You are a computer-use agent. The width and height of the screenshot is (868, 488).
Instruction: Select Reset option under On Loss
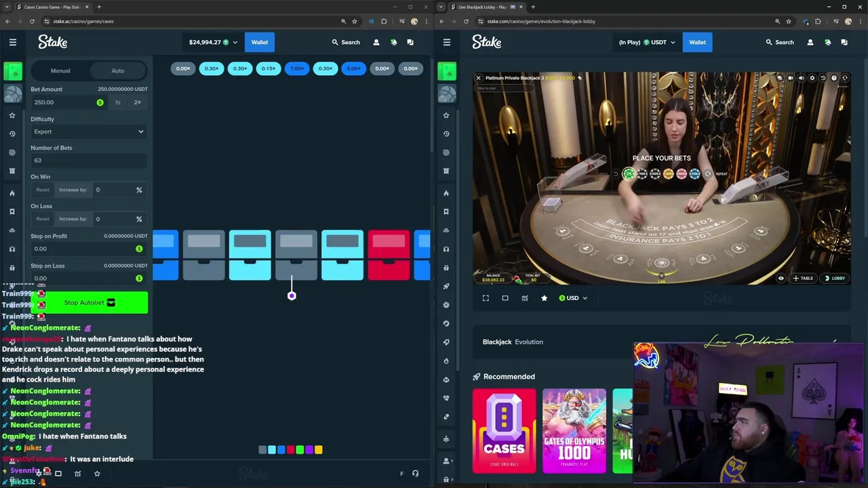[x=43, y=219]
